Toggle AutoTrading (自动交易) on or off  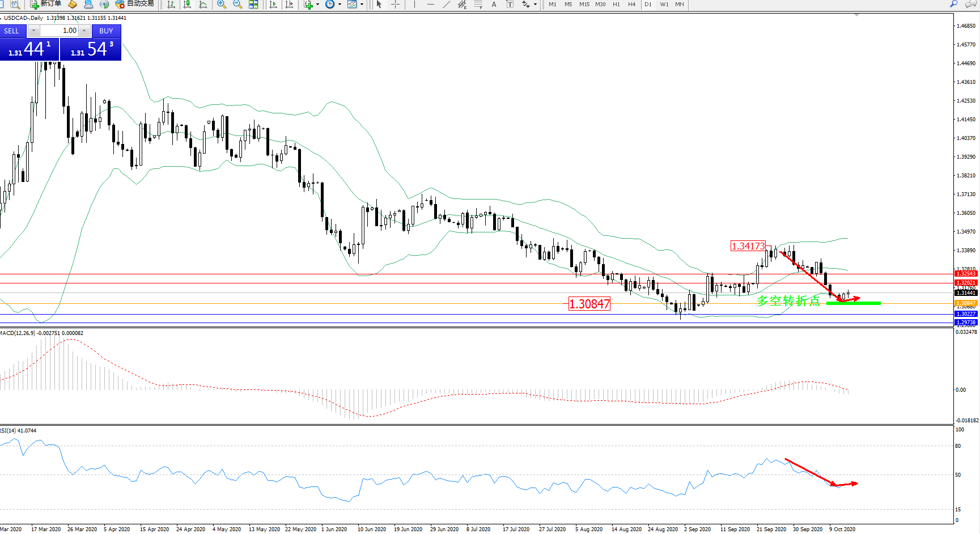[x=135, y=4]
